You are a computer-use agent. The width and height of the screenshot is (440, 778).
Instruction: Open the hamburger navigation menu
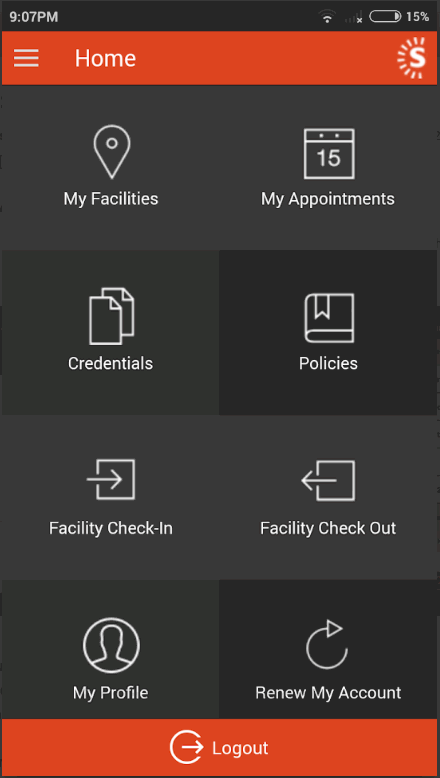click(26, 58)
